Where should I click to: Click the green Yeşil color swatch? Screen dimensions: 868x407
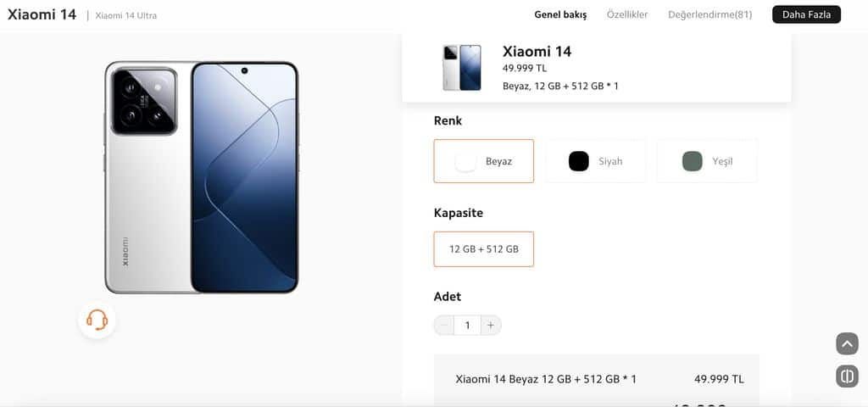tap(693, 161)
